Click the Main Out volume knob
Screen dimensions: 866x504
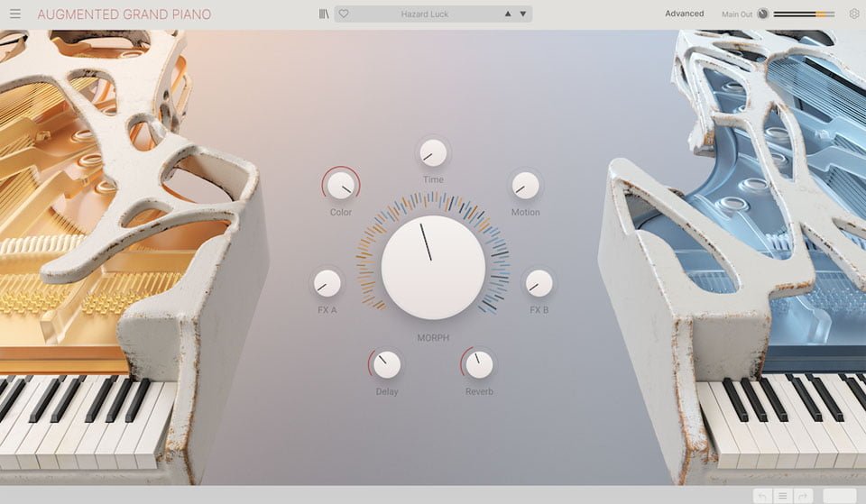(x=763, y=14)
